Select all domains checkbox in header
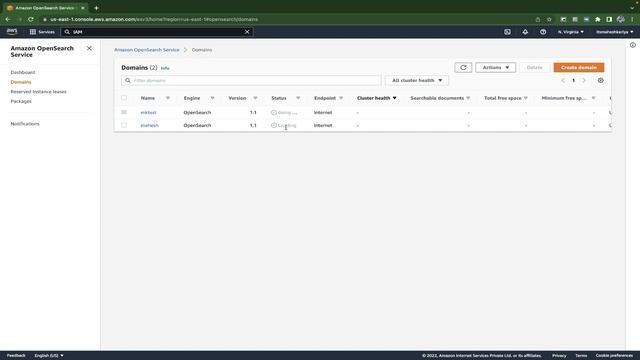The height and width of the screenshot is (360, 640). (124, 98)
